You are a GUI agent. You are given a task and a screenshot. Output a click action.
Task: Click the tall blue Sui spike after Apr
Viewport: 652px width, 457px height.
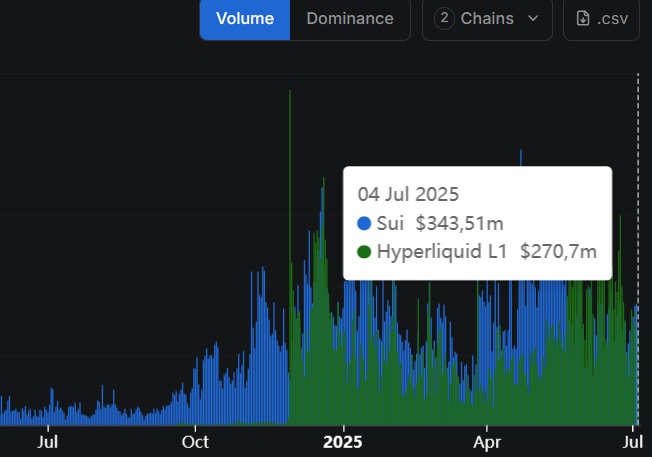521,158
